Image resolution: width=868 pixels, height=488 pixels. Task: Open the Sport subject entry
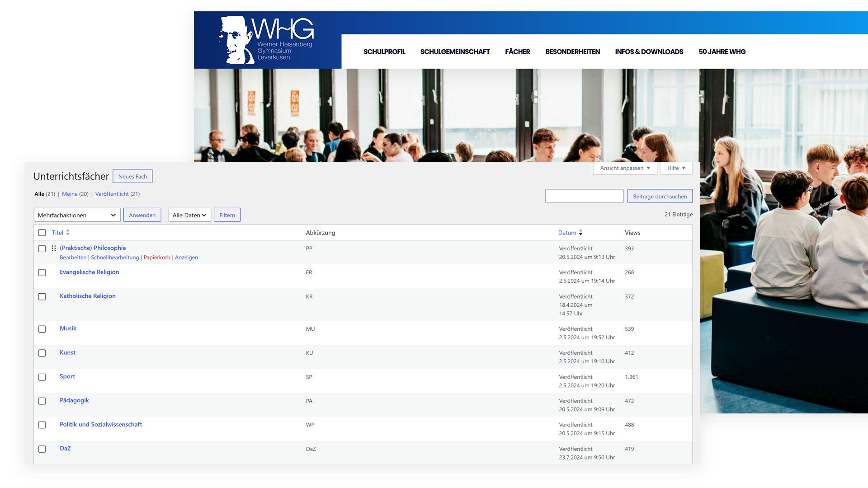point(67,376)
